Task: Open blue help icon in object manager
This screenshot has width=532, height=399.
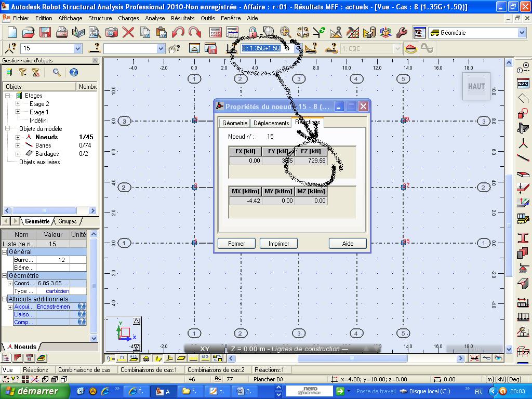Action: click(x=74, y=72)
